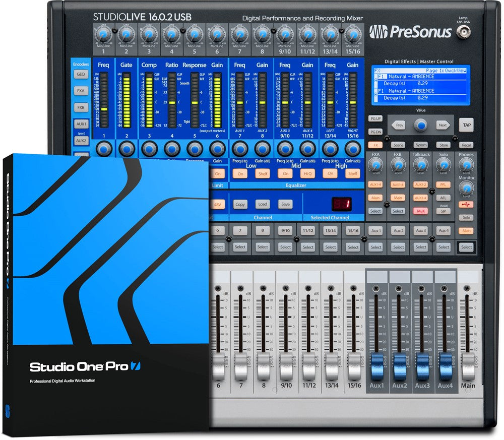
Task: Click the Copy channel button
Action: [240, 205]
